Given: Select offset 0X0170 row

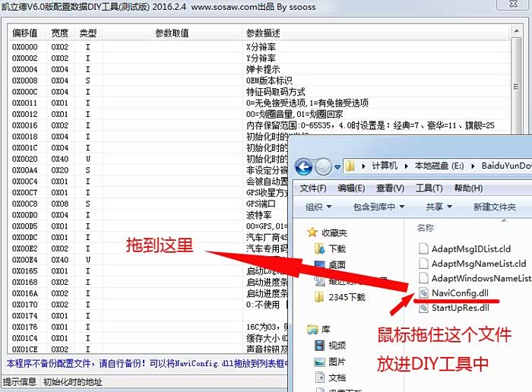Looking at the screenshot, I should click(148, 305).
